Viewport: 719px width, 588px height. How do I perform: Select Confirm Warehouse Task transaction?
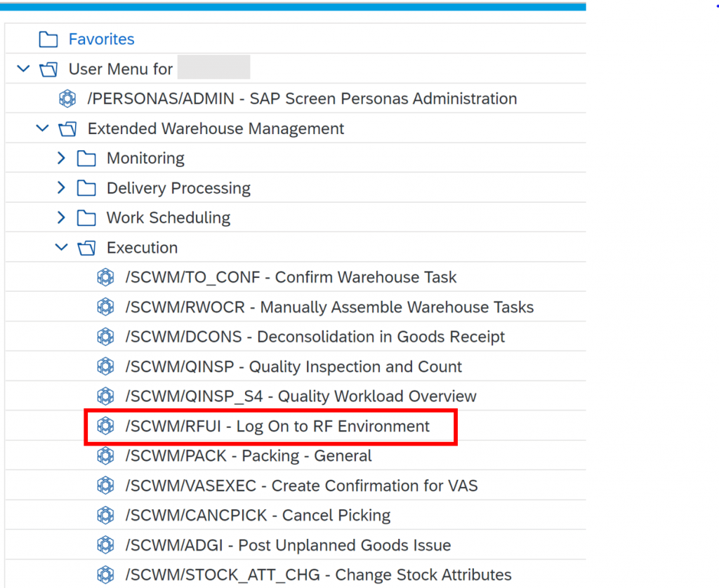tap(291, 277)
